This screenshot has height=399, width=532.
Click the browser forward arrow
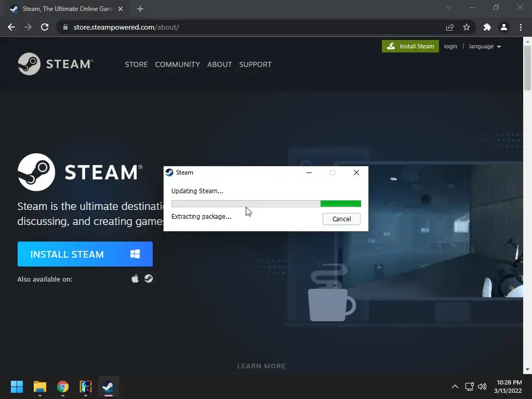click(x=28, y=27)
